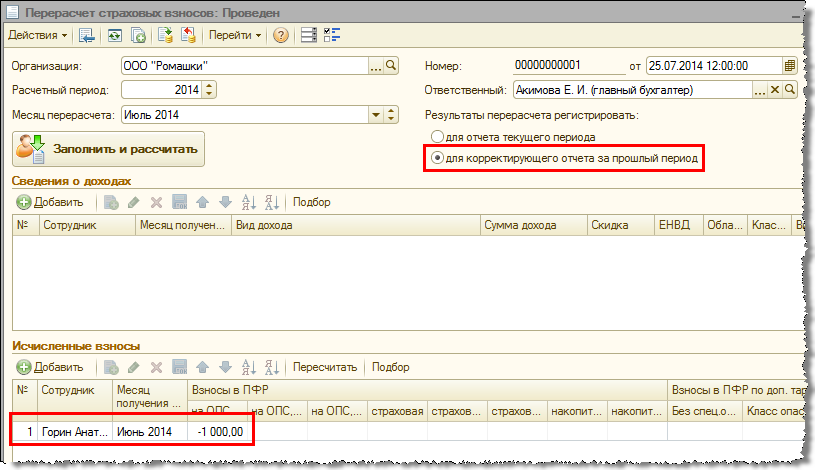The width and height of the screenshot is (815, 470).
Task: Click the Июнь 2014 cell in contributions row
Action: [x=150, y=432]
